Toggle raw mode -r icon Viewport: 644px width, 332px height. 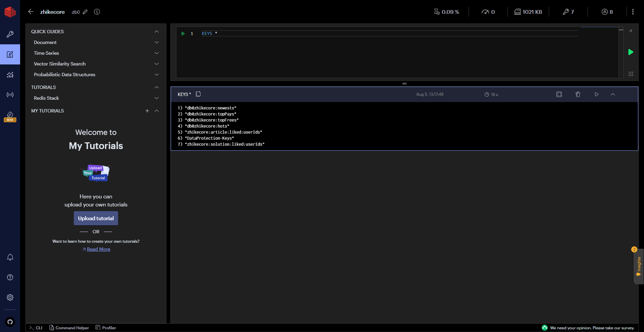pyautogui.click(x=631, y=31)
